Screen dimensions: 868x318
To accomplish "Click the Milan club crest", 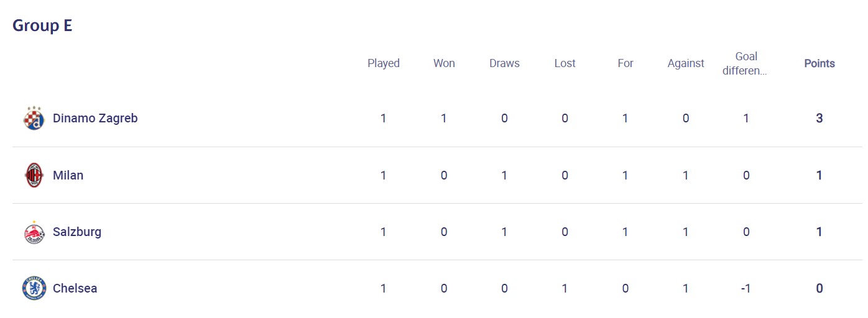I will (34, 175).
